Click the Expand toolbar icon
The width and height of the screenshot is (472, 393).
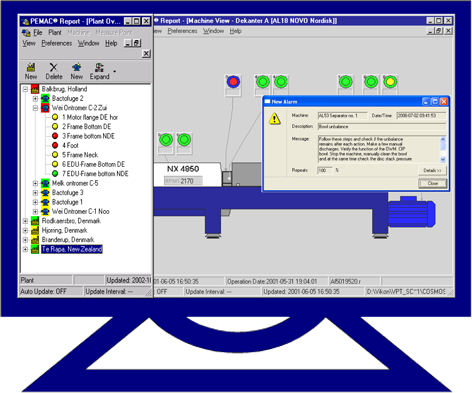point(99,71)
